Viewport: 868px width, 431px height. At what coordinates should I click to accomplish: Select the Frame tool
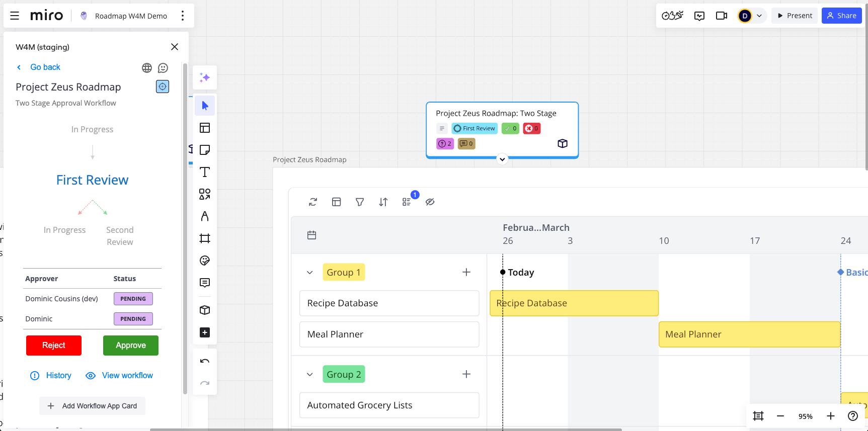click(205, 238)
